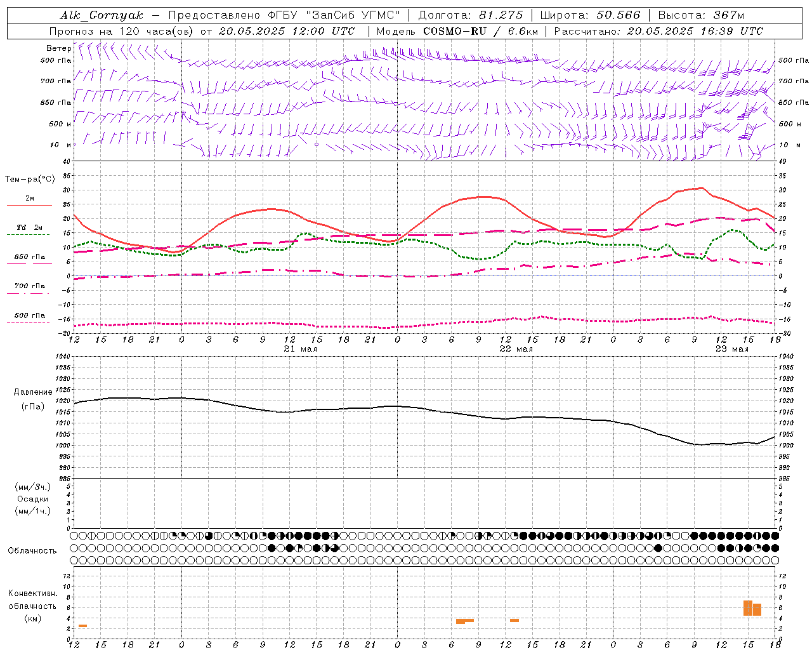Click the 'Конвективн.' convective cloud label
This screenshot has height=650, width=812.
point(32,594)
